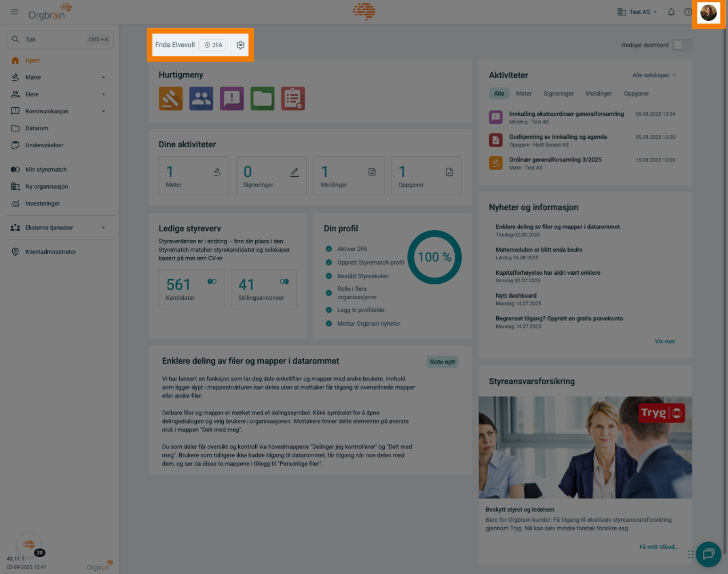Click the Få mitt tilbud link
The image size is (728, 574).
click(658, 547)
